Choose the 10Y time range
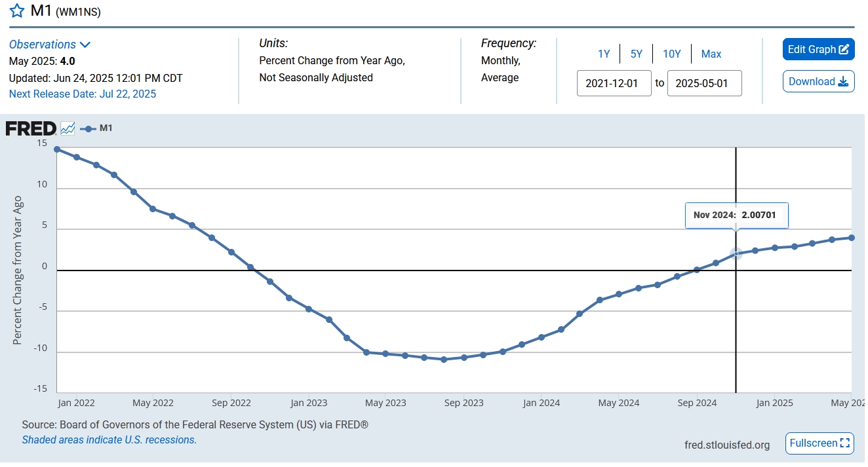 (x=671, y=54)
